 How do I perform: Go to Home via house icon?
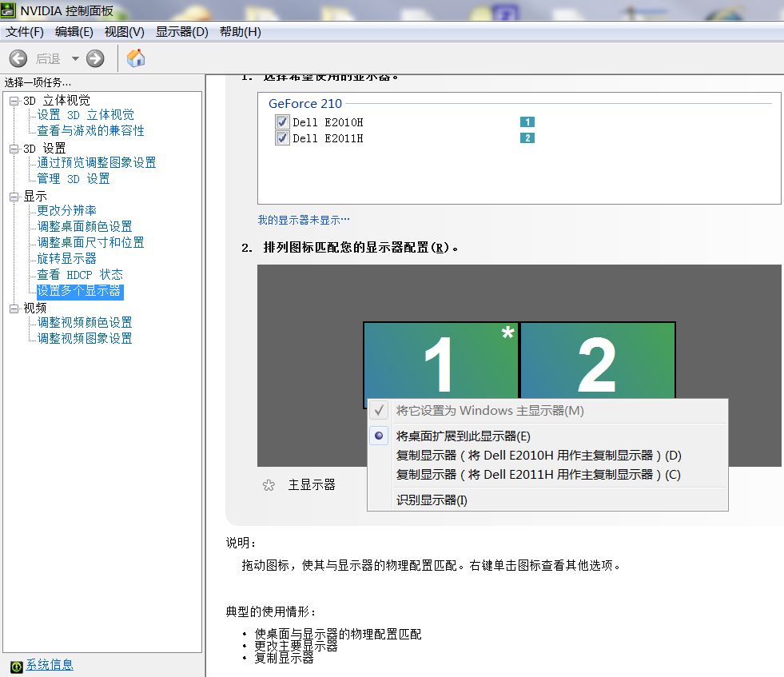coord(136,58)
